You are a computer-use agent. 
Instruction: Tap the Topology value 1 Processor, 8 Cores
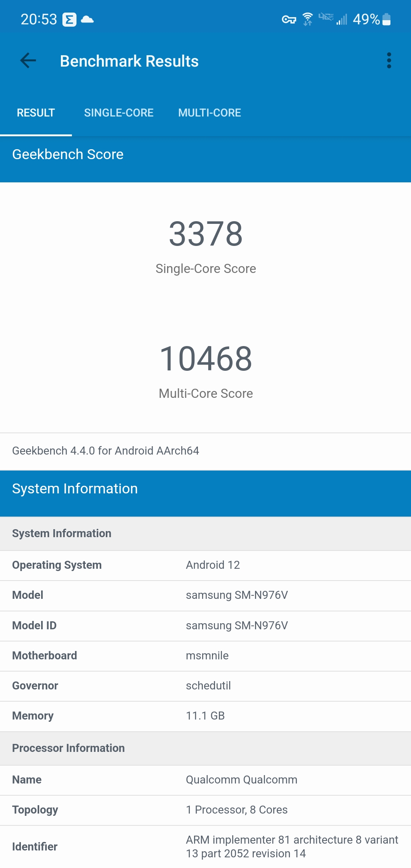pos(237,810)
